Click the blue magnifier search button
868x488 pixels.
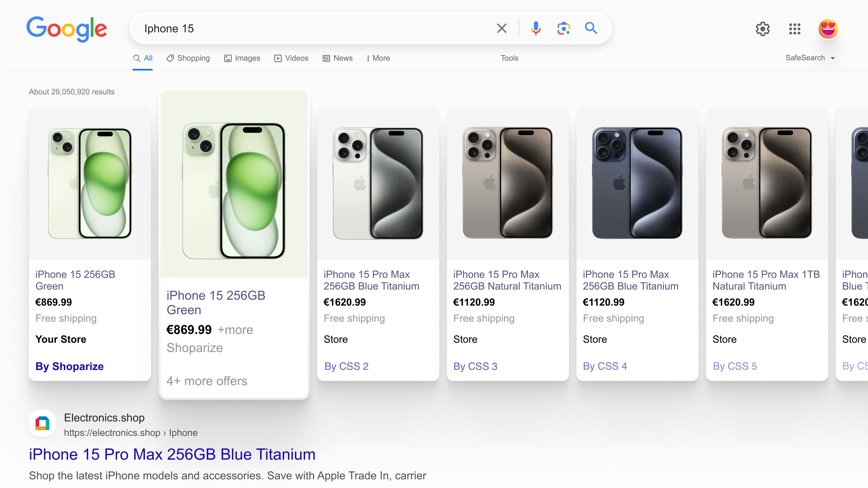coord(591,28)
